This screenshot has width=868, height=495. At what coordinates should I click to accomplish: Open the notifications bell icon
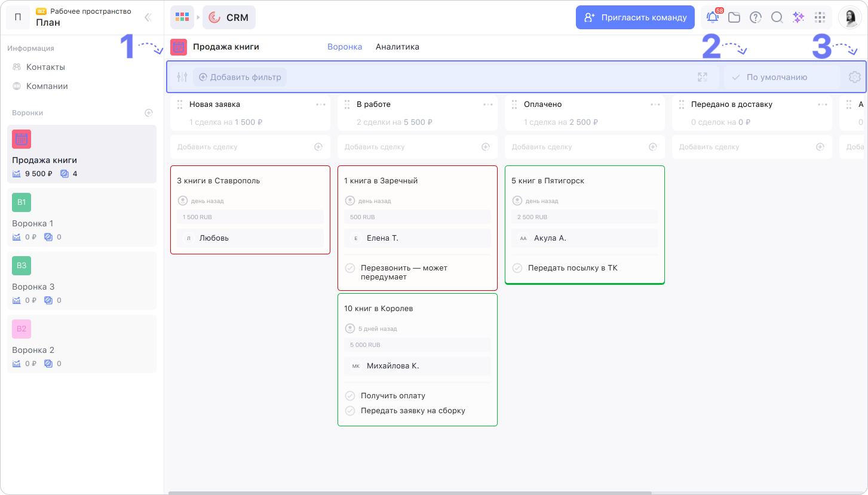point(713,17)
